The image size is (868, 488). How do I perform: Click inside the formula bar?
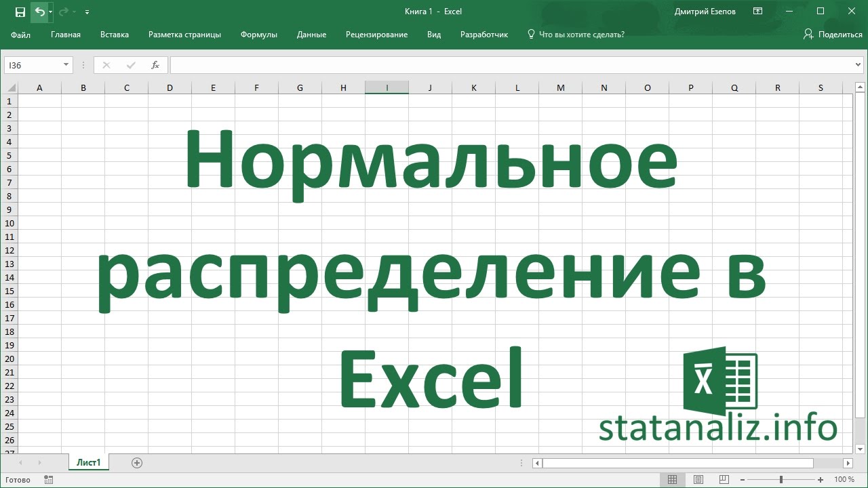[512, 65]
